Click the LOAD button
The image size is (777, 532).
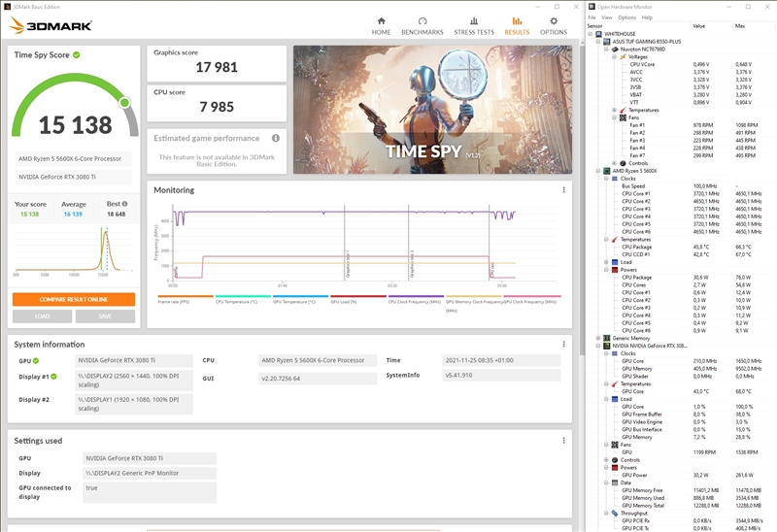coord(42,316)
